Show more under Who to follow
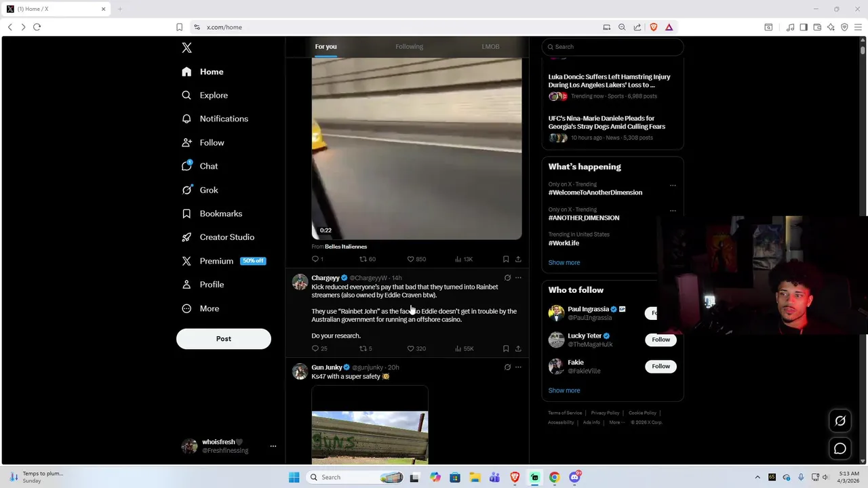Image resolution: width=868 pixels, height=488 pixels. (x=564, y=390)
